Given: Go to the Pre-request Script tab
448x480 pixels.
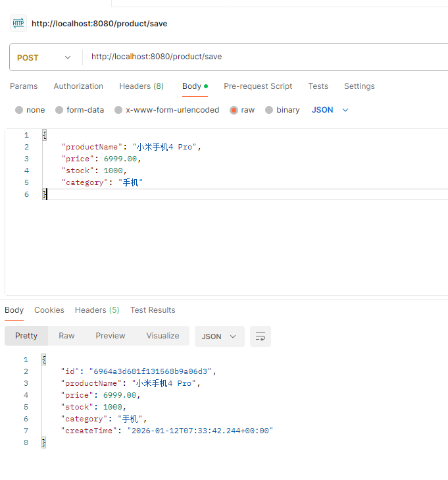Looking at the screenshot, I should pos(258,86).
